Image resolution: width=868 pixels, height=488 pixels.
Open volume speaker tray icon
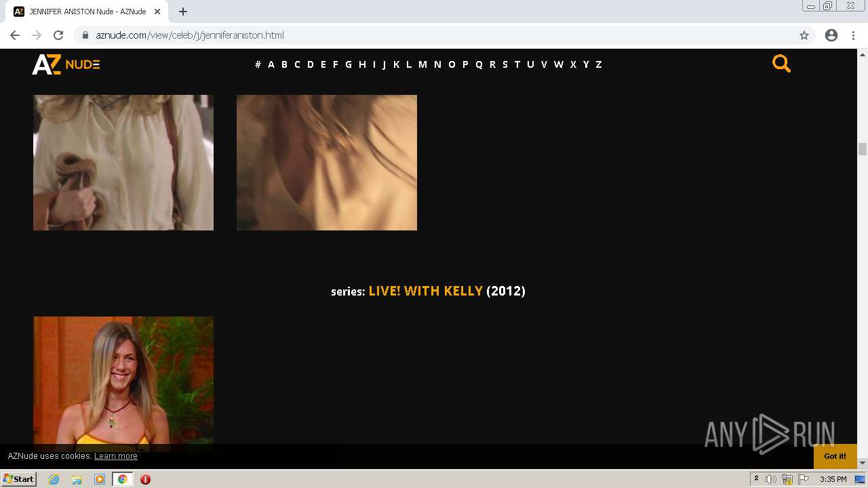click(771, 479)
